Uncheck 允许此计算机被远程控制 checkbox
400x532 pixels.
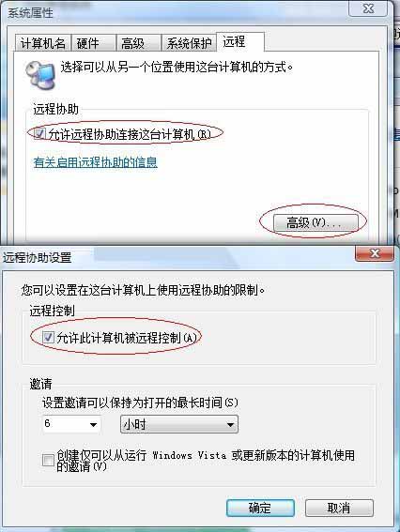pos(48,337)
